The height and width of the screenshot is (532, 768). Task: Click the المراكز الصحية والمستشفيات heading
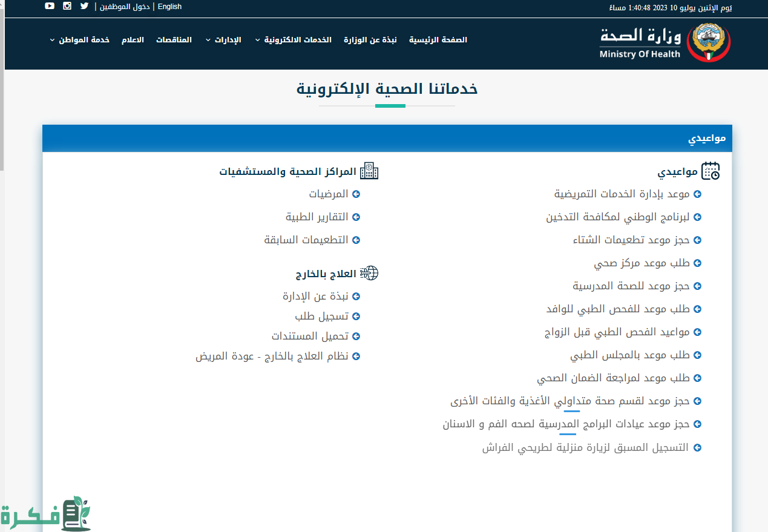pyautogui.click(x=288, y=172)
